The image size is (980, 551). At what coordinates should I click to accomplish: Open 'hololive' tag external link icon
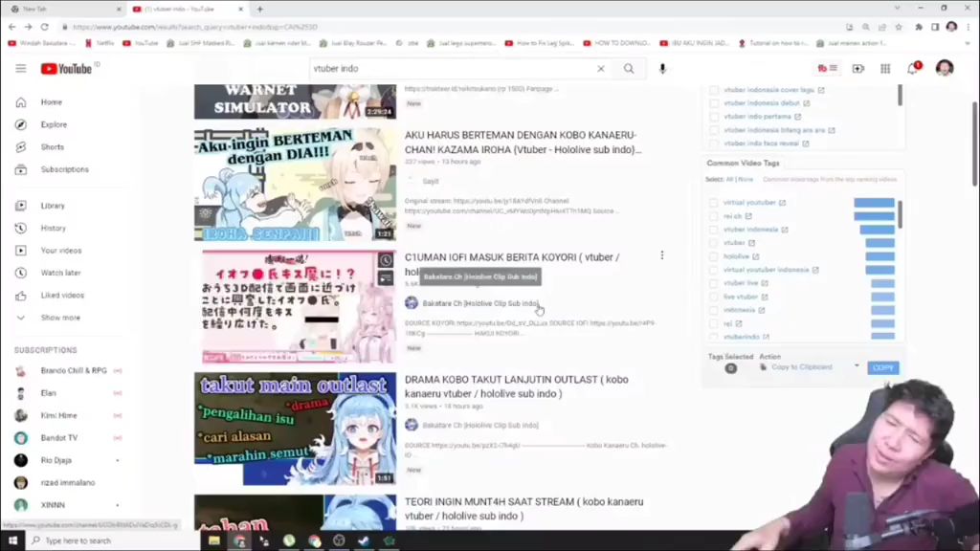756,256
